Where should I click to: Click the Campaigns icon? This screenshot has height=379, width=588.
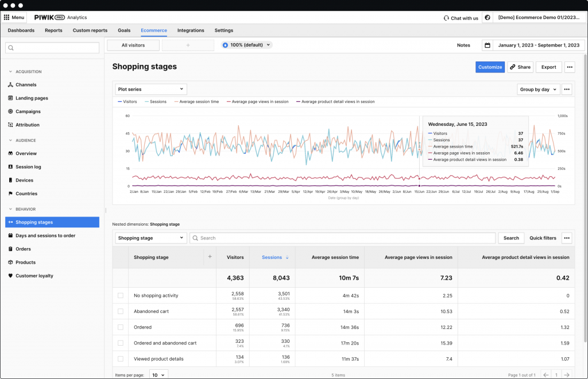coord(10,111)
